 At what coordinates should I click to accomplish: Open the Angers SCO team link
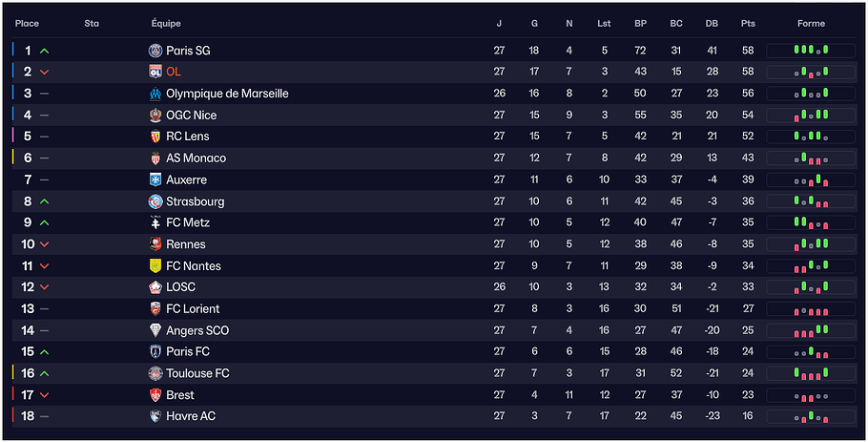click(197, 330)
